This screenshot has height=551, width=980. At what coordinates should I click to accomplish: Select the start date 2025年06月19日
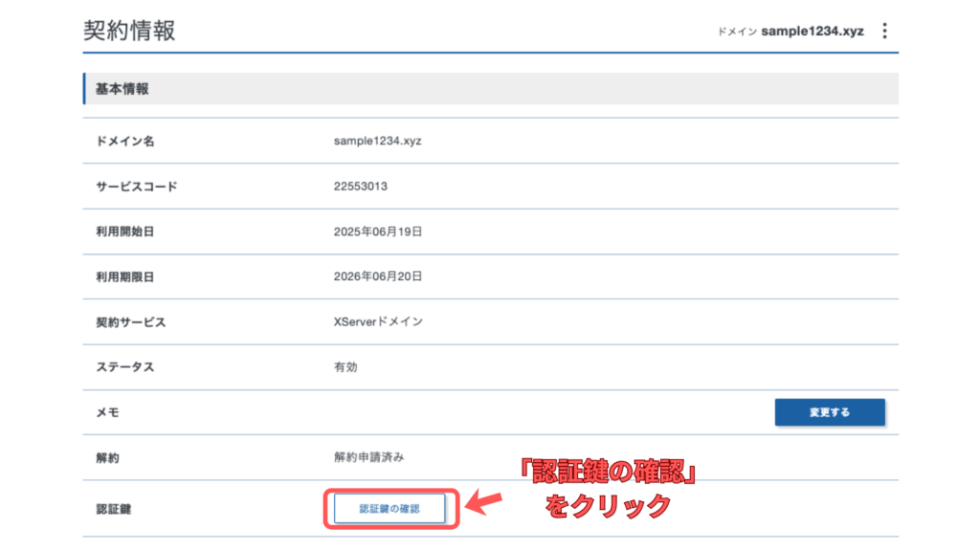[x=378, y=231]
